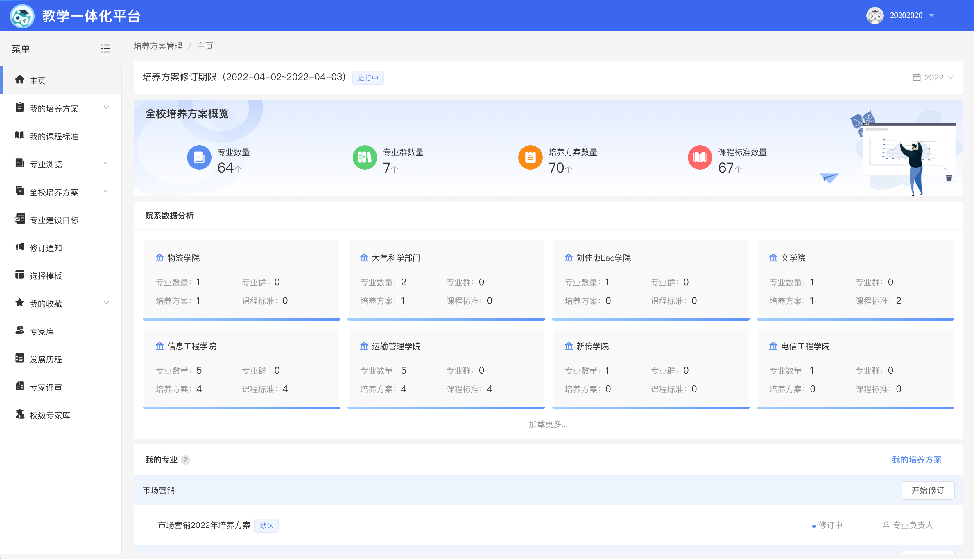Click the 开始修订 button for 市场营销
This screenshot has height=560, width=975.
(928, 490)
